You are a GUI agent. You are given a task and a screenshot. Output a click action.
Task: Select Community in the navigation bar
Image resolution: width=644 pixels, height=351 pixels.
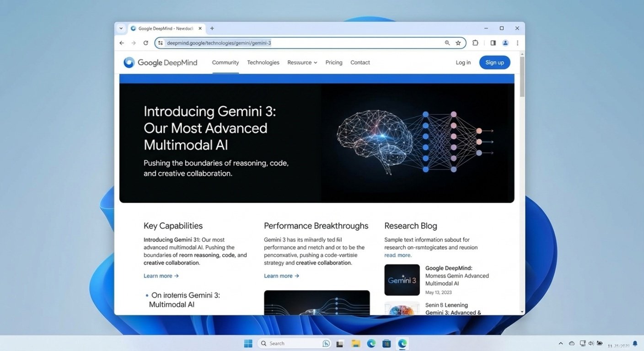pyautogui.click(x=225, y=62)
